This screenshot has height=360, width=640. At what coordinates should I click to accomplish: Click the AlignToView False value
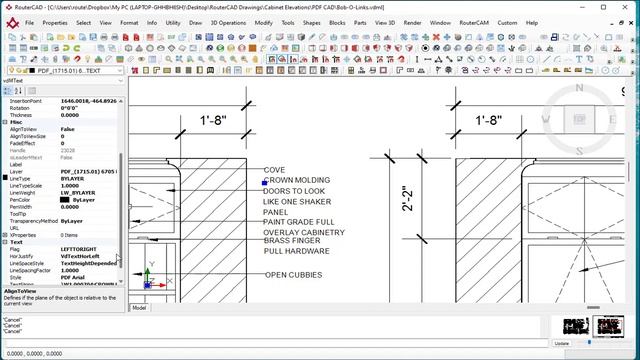89,129
